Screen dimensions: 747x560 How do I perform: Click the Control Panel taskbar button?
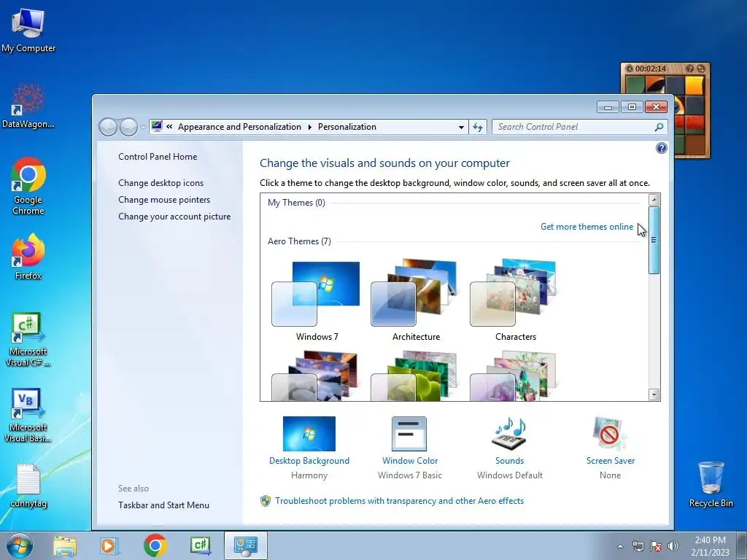245,545
